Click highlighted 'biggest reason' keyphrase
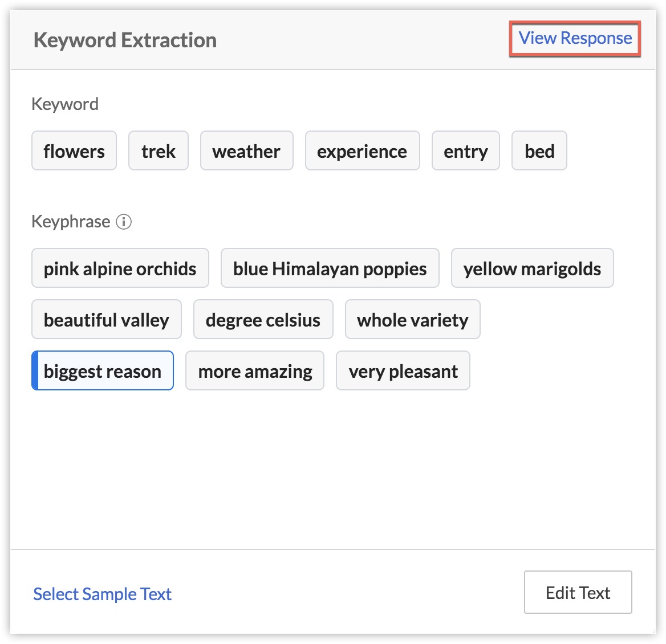The height and width of the screenshot is (644, 666). pyautogui.click(x=103, y=370)
